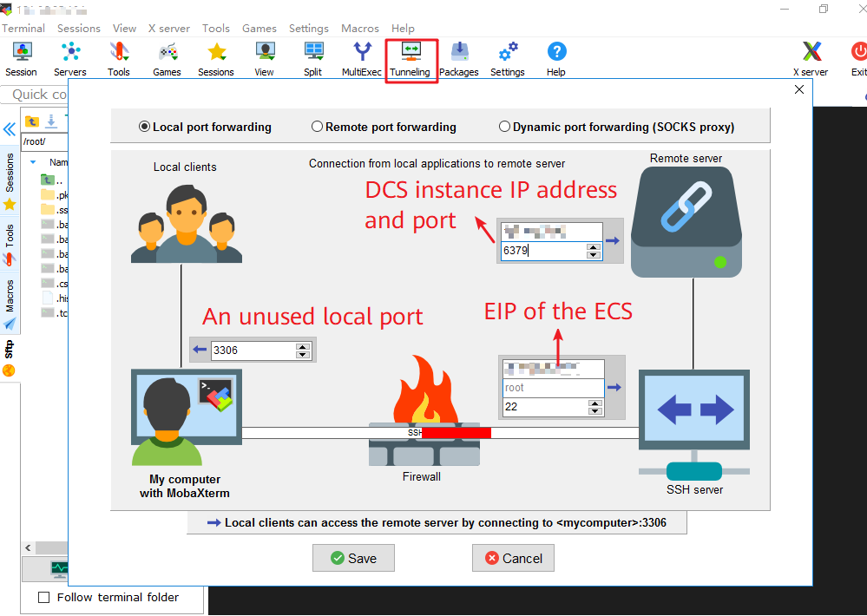
Task: Increase local port 3306 with up arrow
Action: [x=303, y=346]
